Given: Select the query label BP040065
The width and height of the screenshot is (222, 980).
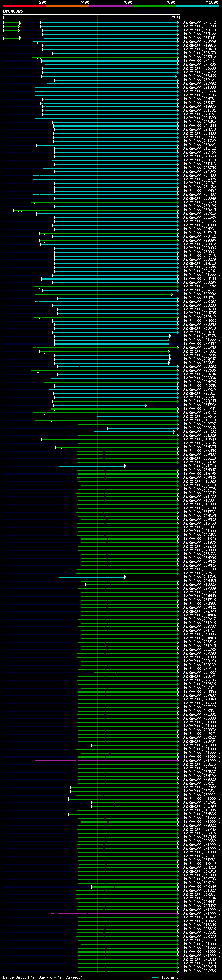Looking at the screenshot, I should click(13, 11).
